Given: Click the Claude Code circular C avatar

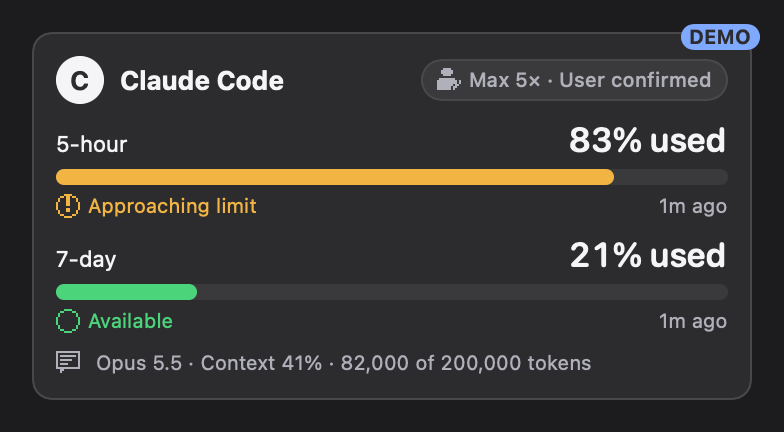Looking at the screenshot, I should click(80, 80).
